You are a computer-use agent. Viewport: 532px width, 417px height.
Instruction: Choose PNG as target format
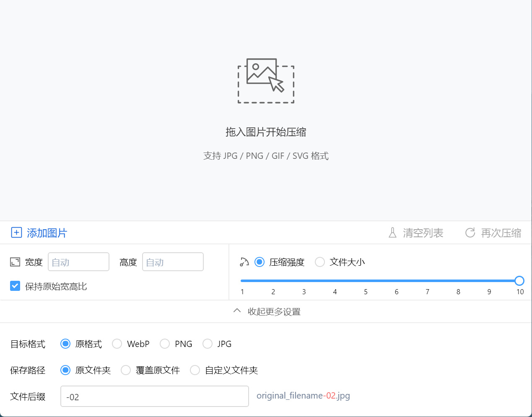[165, 344]
